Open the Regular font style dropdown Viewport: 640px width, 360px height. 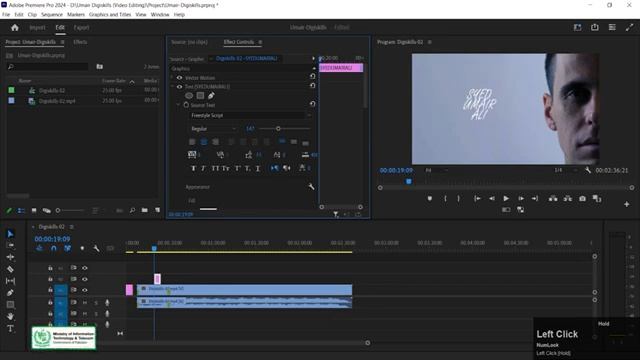click(213, 129)
